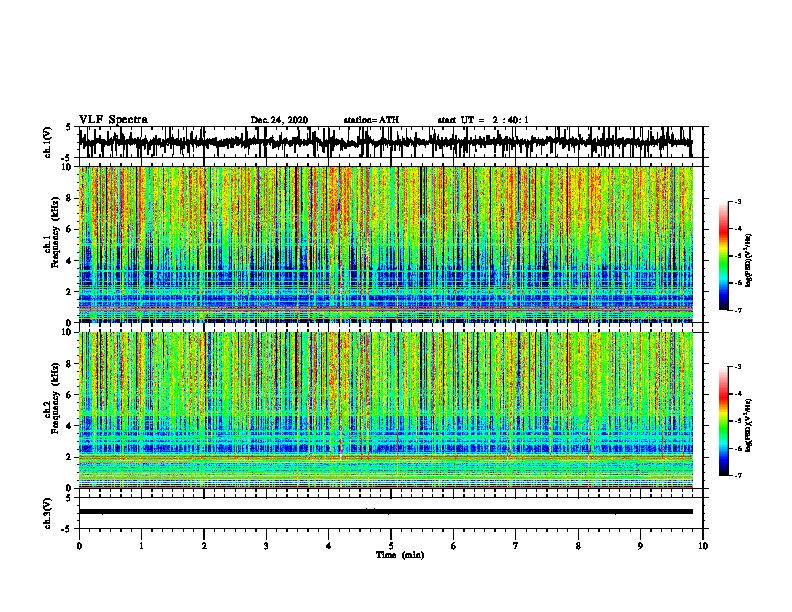
Task: Click the ch.1 PSD color scale bar
Action: [724, 256]
